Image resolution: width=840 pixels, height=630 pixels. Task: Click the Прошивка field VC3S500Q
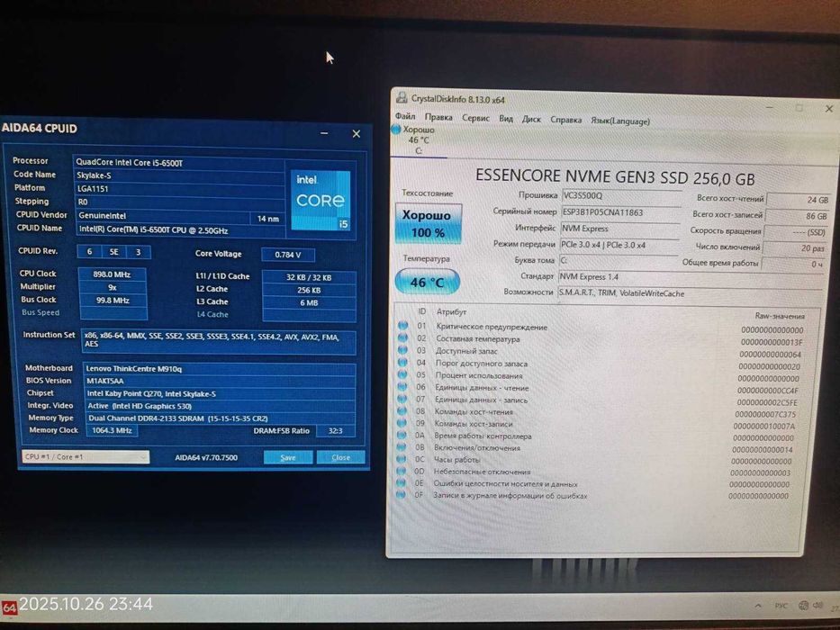620,196
